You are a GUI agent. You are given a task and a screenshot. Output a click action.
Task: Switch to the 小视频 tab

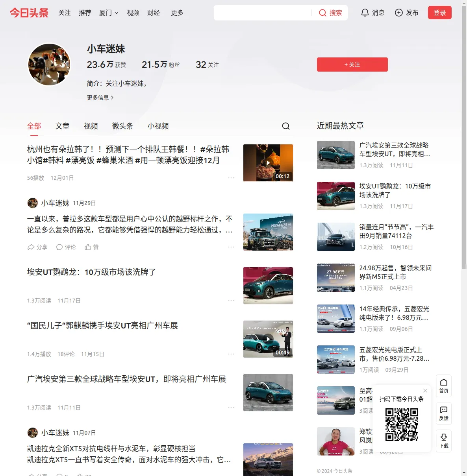pyautogui.click(x=158, y=126)
